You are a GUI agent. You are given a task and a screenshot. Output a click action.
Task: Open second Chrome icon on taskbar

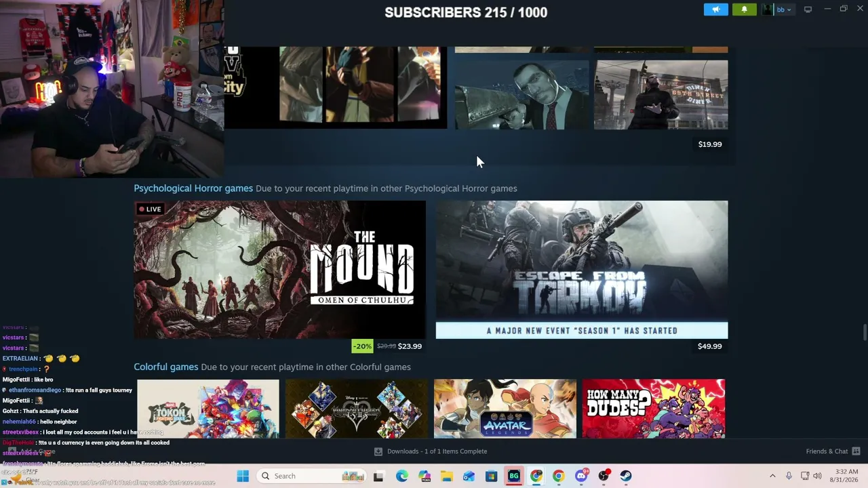(559, 476)
